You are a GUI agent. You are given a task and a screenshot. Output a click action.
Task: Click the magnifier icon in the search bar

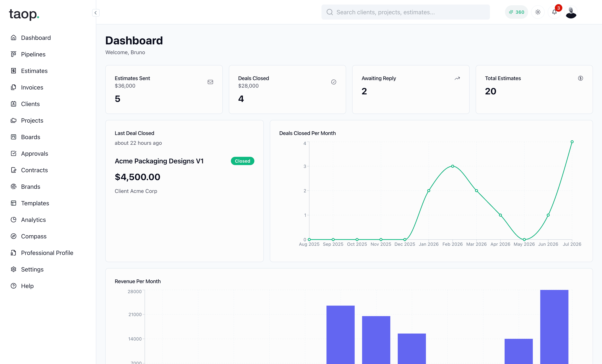tap(330, 12)
